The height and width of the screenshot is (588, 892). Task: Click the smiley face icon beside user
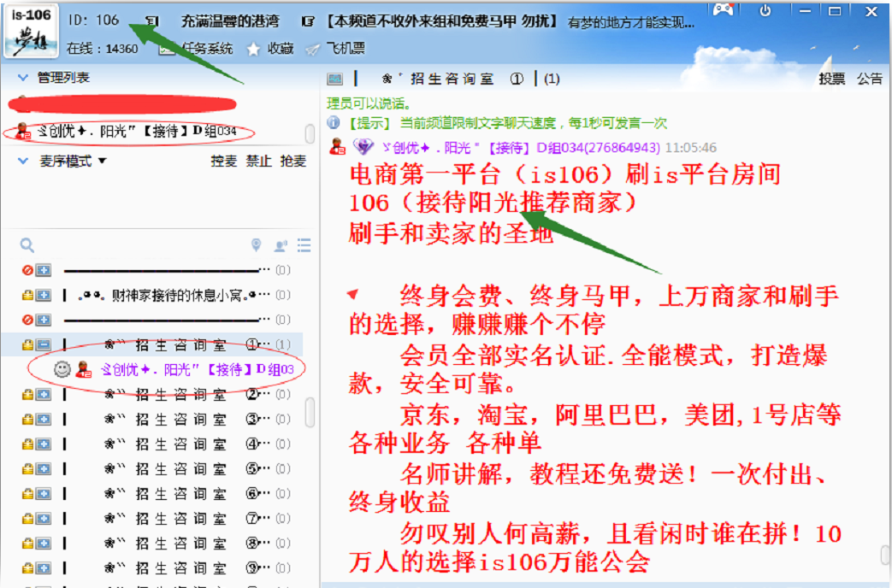(62, 369)
